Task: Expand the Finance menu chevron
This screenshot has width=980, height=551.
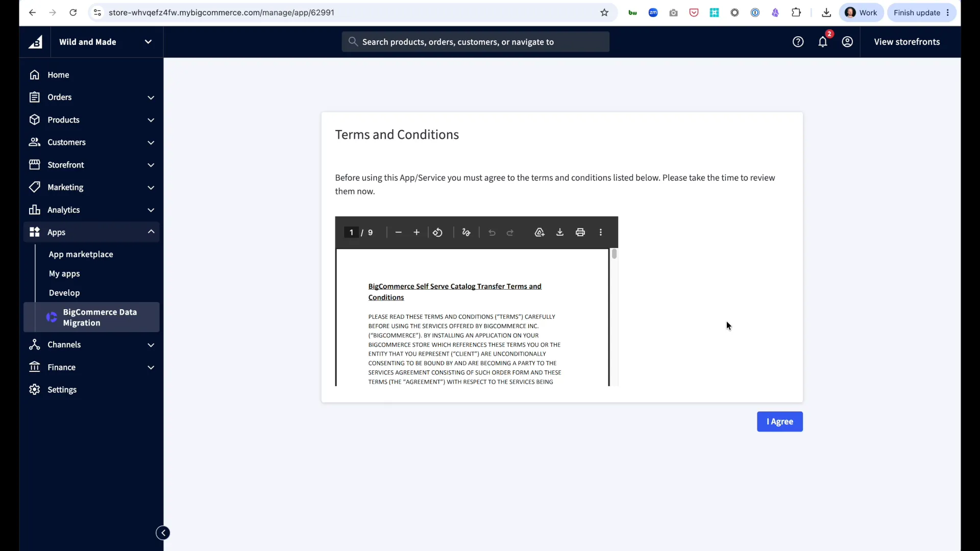Action: [x=151, y=367]
